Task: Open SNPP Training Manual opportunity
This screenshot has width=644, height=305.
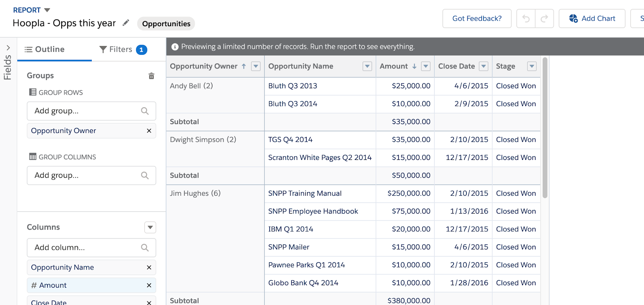Action: (x=305, y=193)
